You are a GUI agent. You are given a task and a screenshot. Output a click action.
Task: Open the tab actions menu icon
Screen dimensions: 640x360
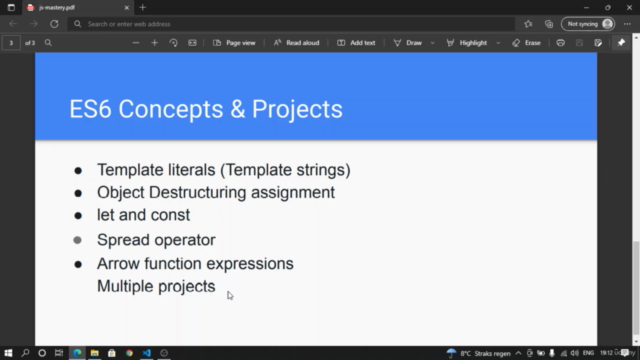[11, 7]
